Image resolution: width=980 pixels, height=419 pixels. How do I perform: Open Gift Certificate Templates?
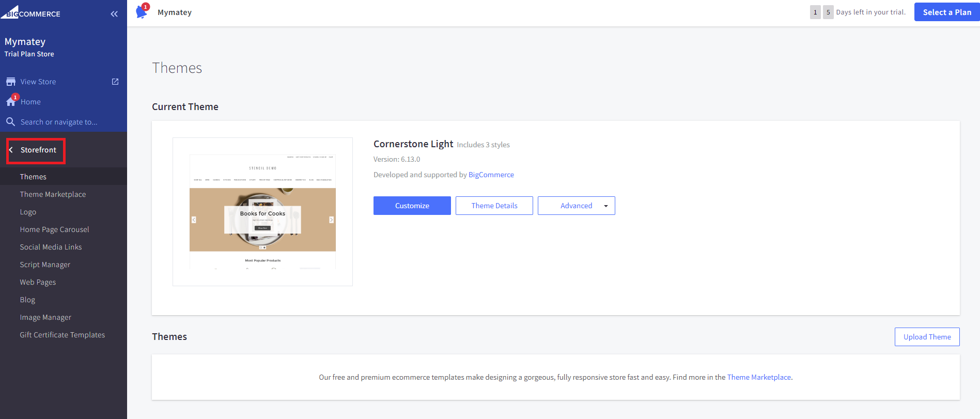tap(62, 335)
